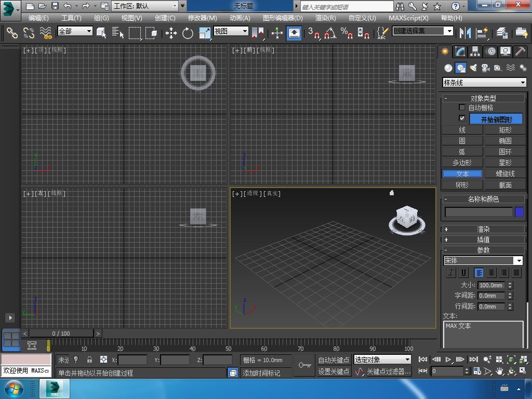
Task: Open the 修改器(M) menu
Action: point(202,18)
